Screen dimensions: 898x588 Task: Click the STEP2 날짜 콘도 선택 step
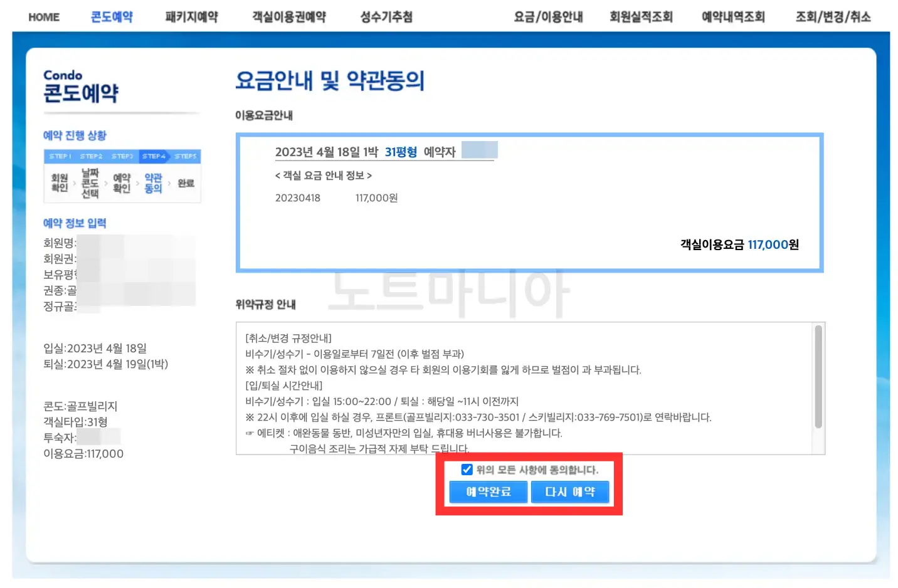click(90, 182)
